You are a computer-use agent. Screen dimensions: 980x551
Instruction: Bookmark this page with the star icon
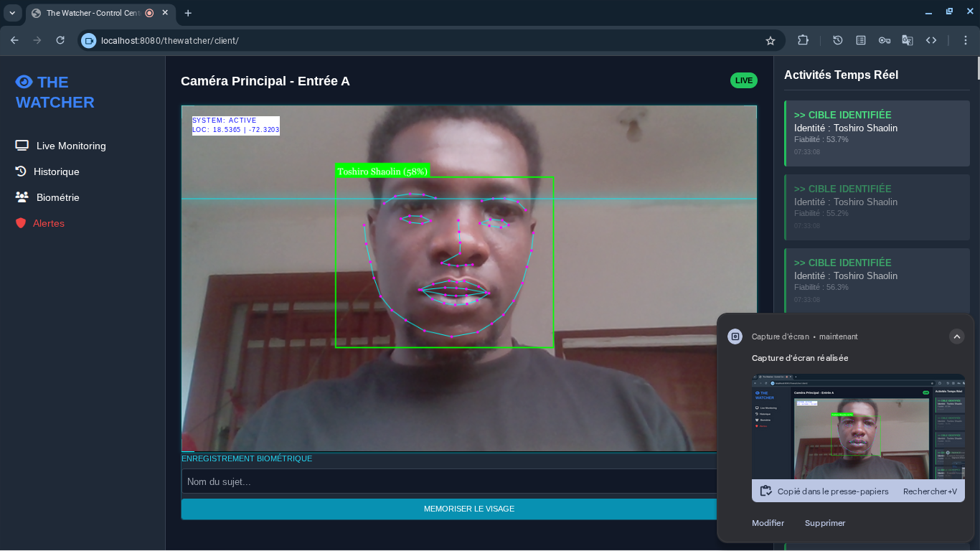(771, 41)
